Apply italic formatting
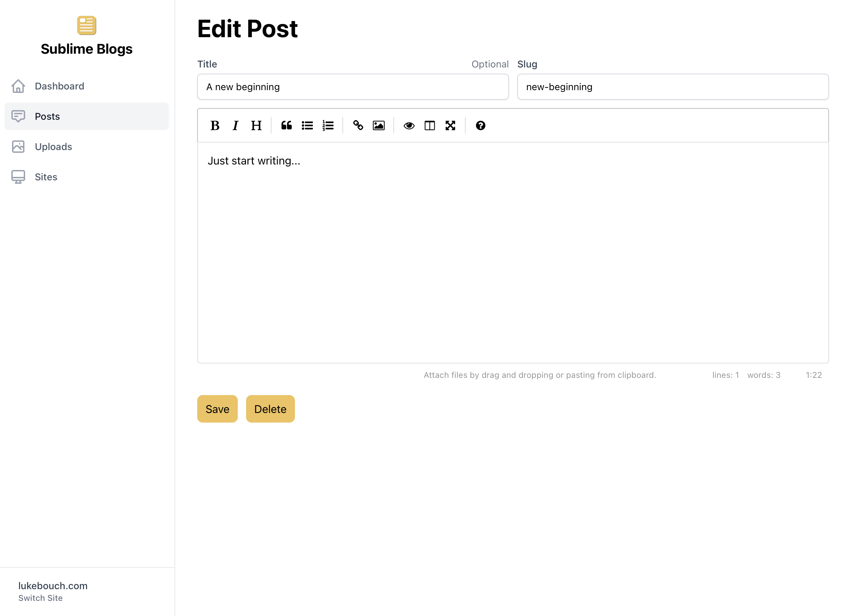849x616 pixels. click(x=235, y=126)
